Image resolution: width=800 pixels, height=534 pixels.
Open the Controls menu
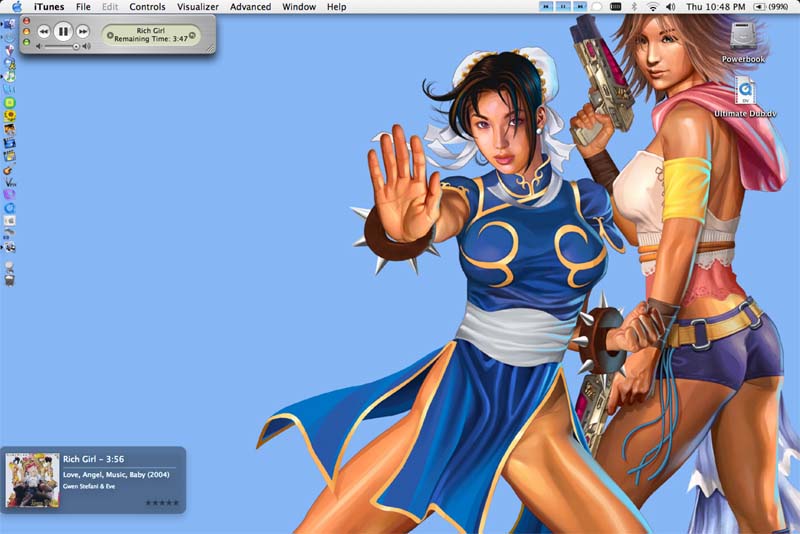pos(147,7)
